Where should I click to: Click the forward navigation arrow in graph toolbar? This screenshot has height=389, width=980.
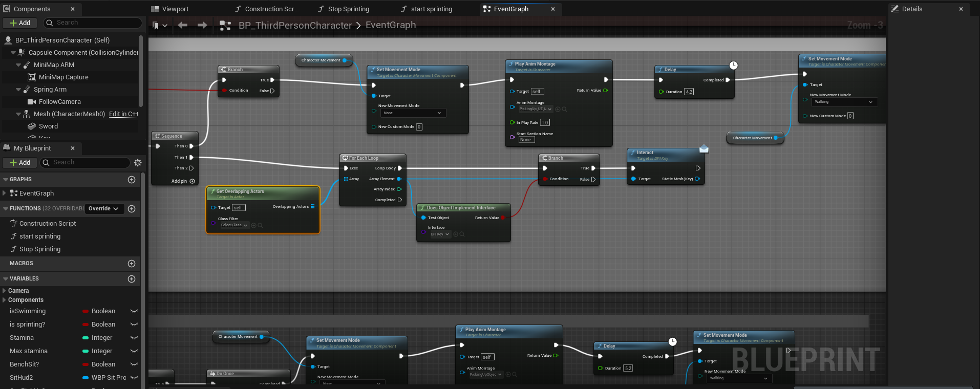(x=202, y=25)
